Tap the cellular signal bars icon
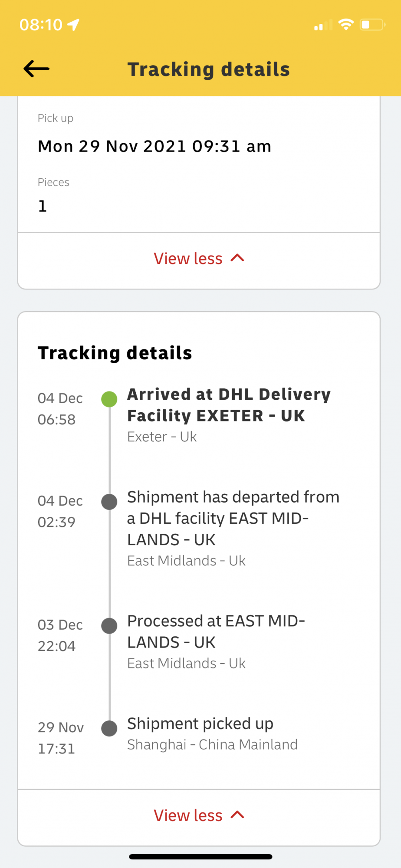 [323, 25]
